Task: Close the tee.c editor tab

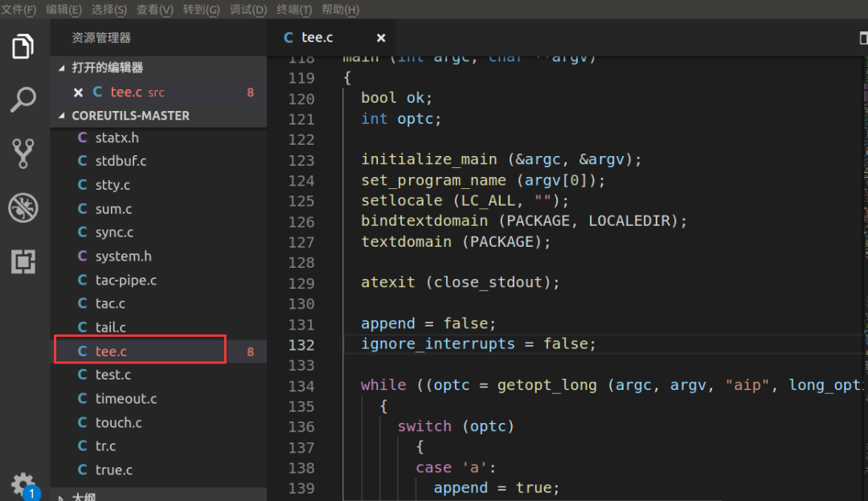Action: coord(381,38)
